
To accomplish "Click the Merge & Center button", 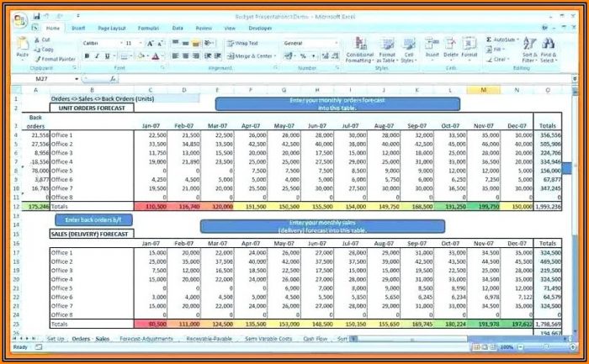I will click(x=254, y=56).
